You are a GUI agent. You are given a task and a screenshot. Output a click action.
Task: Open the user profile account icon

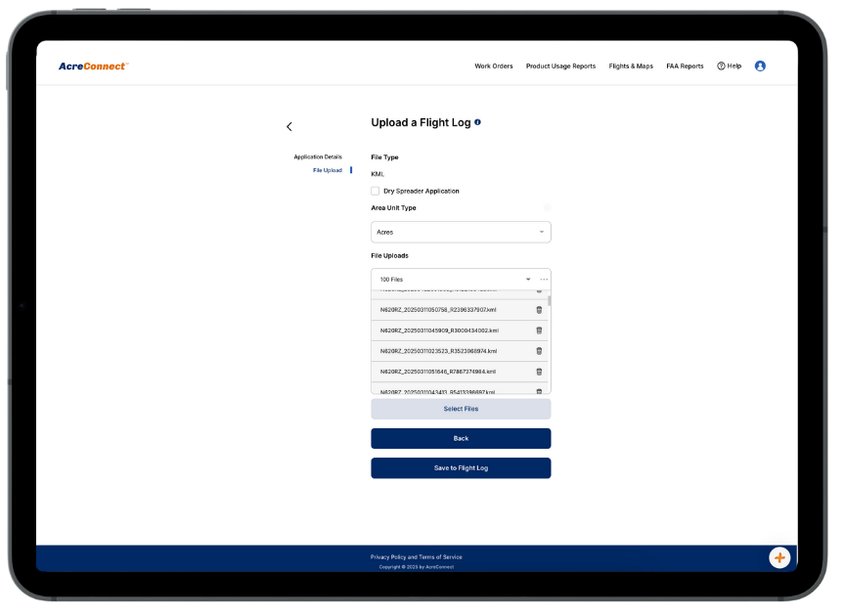[760, 66]
